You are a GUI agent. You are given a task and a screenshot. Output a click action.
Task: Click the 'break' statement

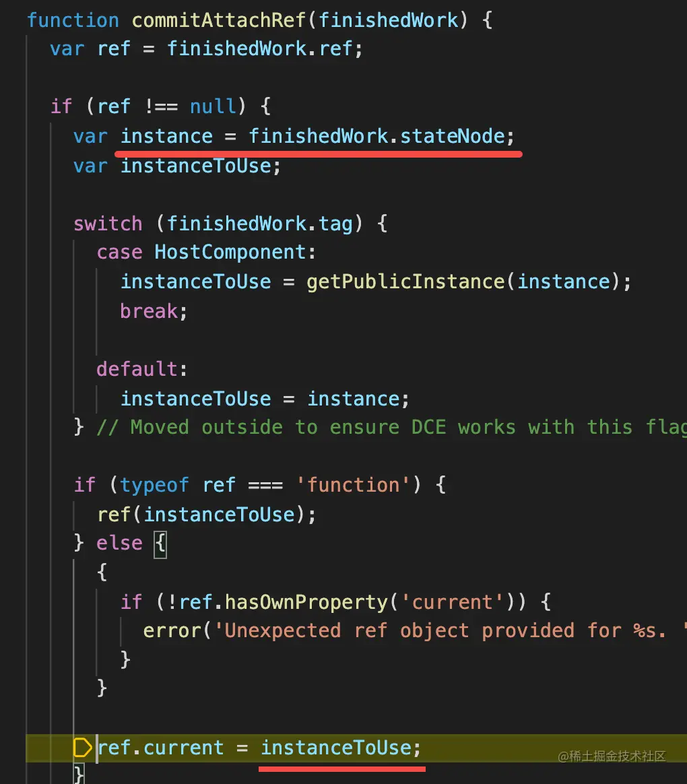pyautogui.click(x=149, y=311)
